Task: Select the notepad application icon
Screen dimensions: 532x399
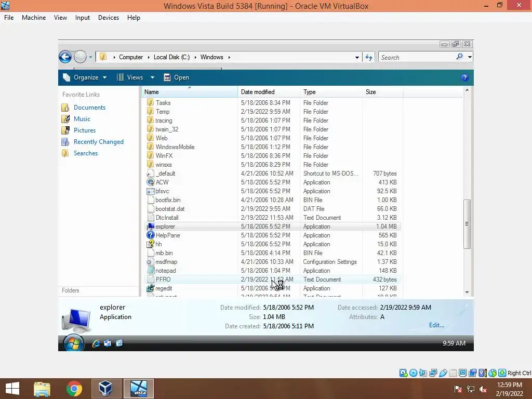Action: [x=150, y=270]
